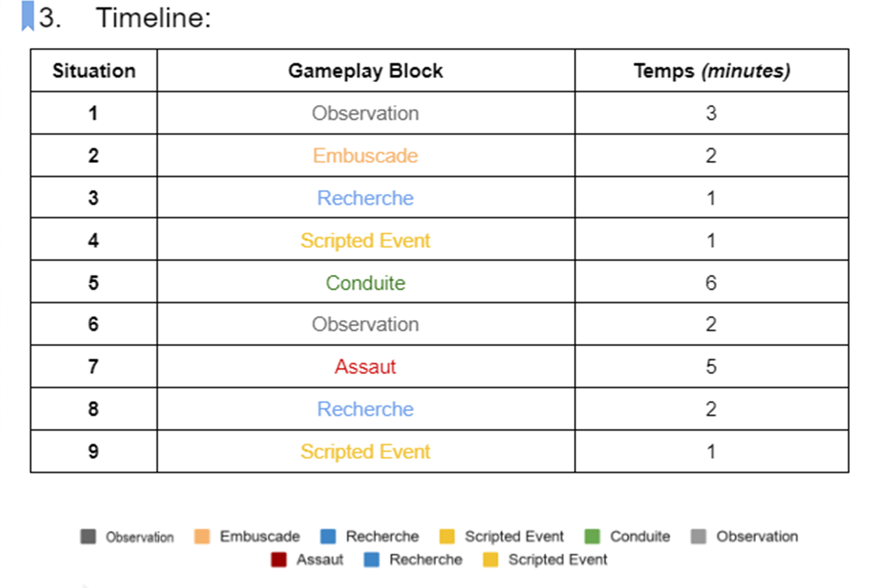Select the Temps (minutes) header cell

click(x=711, y=71)
